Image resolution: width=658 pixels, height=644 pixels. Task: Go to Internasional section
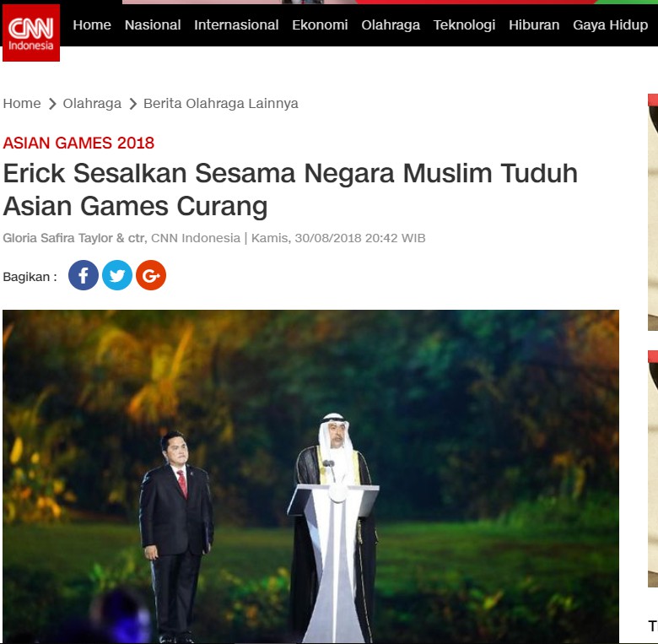coord(236,24)
